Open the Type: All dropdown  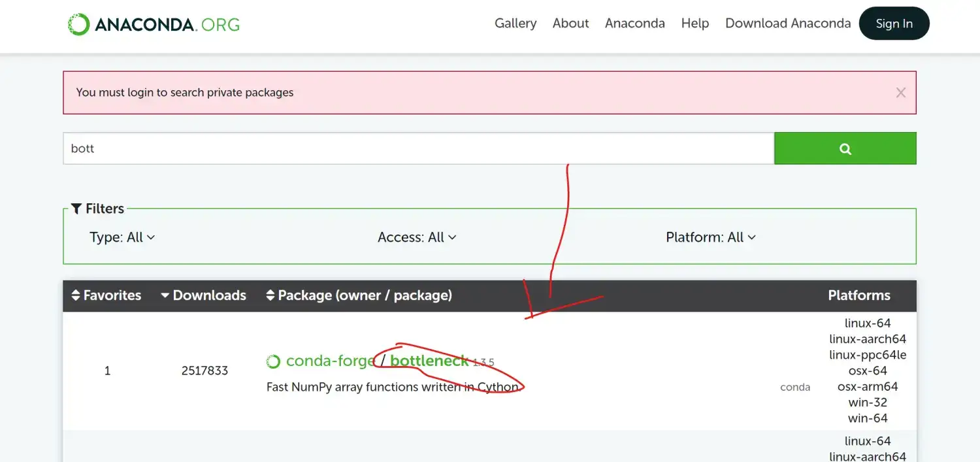(x=122, y=237)
